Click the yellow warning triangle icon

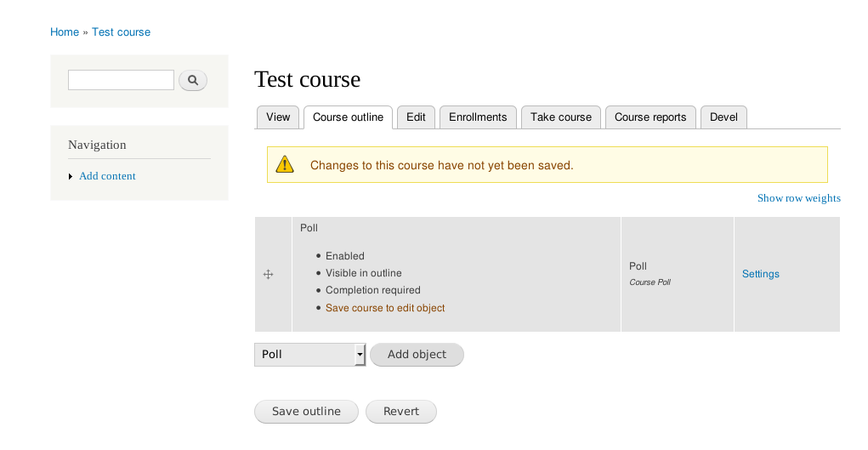pyautogui.click(x=285, y=164)
